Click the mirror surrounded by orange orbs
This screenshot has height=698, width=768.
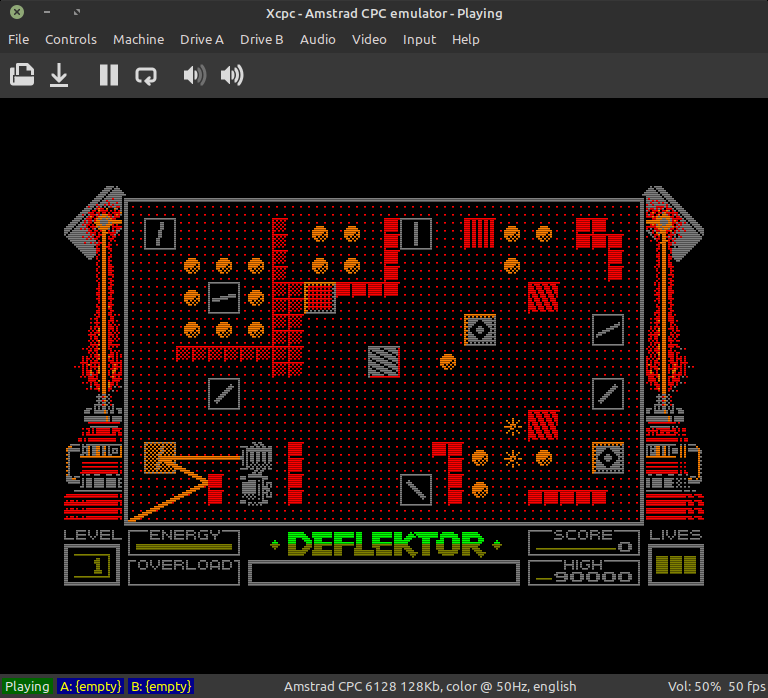click(x=224, y=297)
